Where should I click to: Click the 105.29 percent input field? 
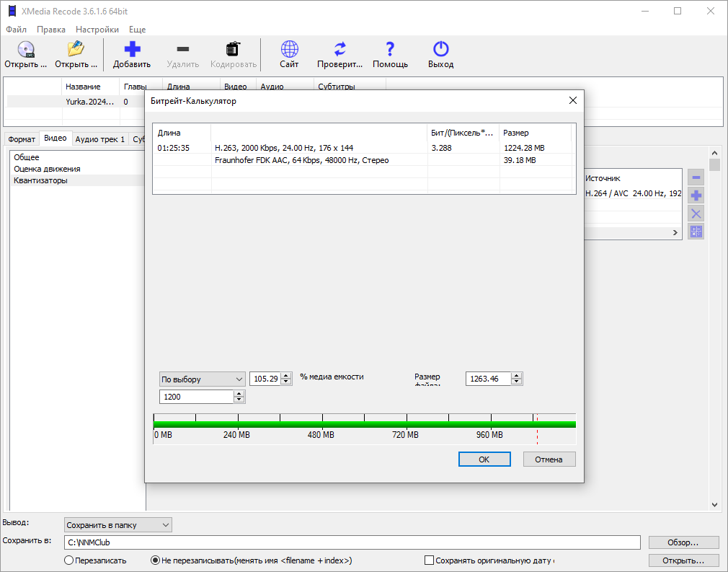[x=265, y=379]
